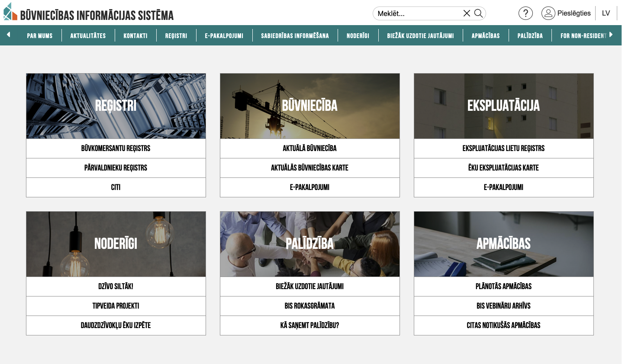Click the Pieslēgties login link
This screenshot has height=364, width=622.
coord(574,13)
